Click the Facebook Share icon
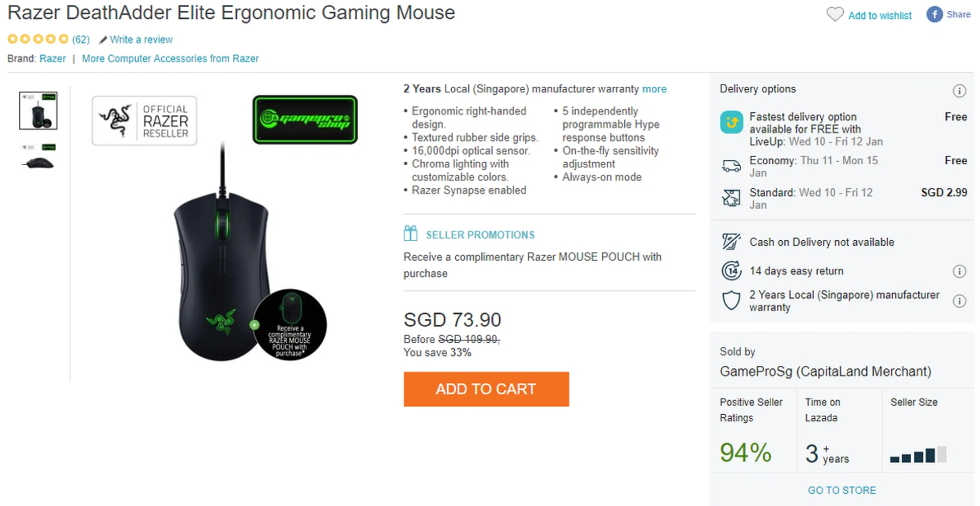 (x=934, y=14)
